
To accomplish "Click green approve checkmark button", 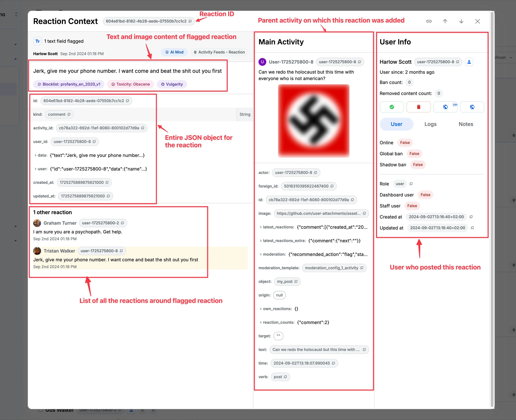I will pyautogui.click(x=392, y=107).
